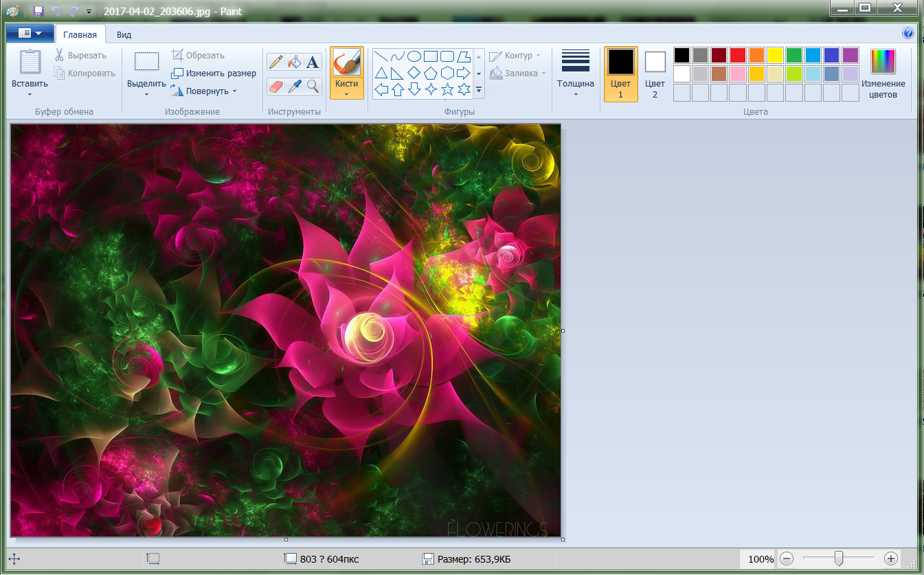The height and width of the screenshot is (575, 924).
Task: Choose the Right arrow shape
Action: pyautogui.click(x=464, y=73)
